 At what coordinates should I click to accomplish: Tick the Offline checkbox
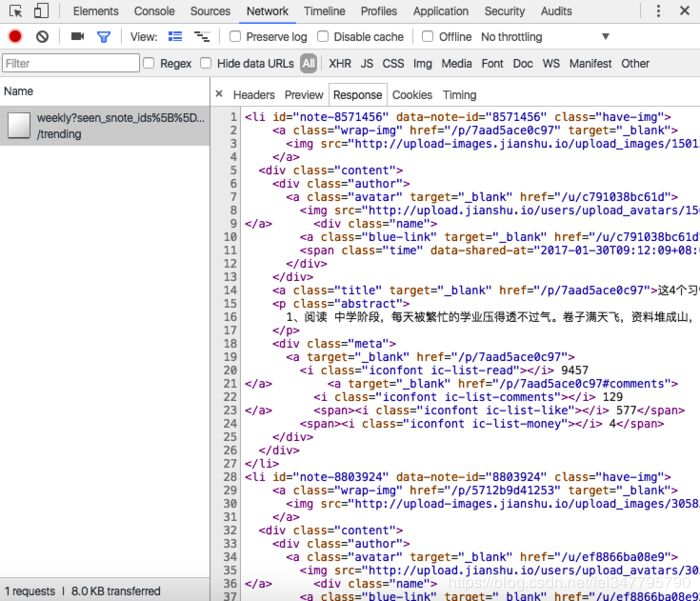click(427, 36)
